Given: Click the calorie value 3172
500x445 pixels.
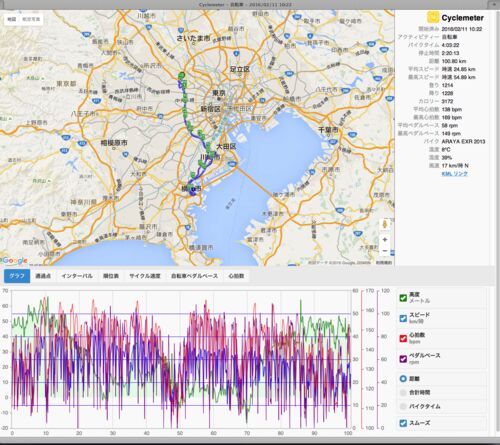Looking at the screenshot, I should [447, 101].
